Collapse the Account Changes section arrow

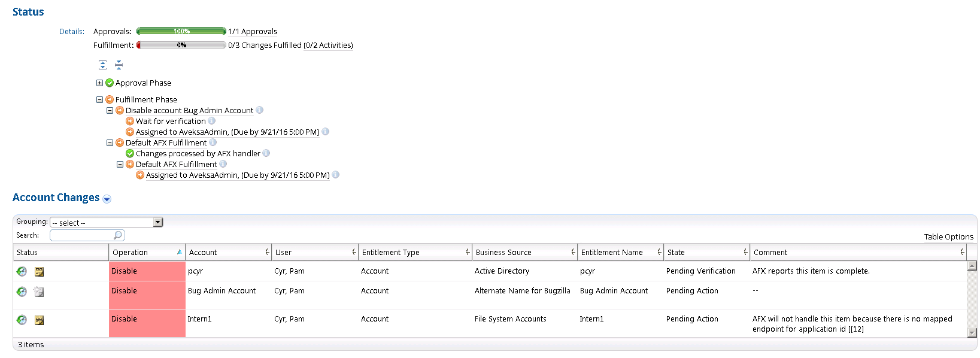tap(107, 199)
